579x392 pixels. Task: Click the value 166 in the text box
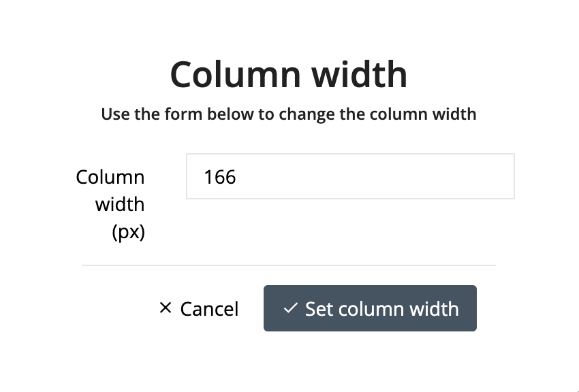coord(219,178)
